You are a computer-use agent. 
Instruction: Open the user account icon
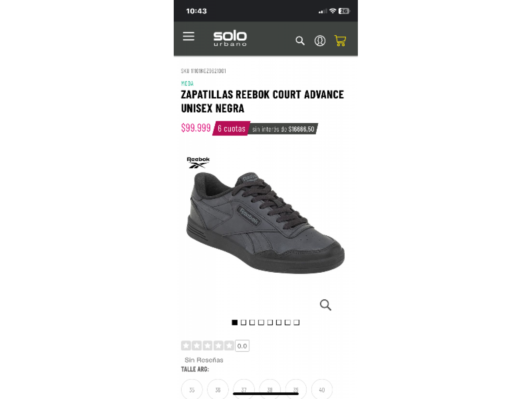pyautogui.click(x=320, y=41)
